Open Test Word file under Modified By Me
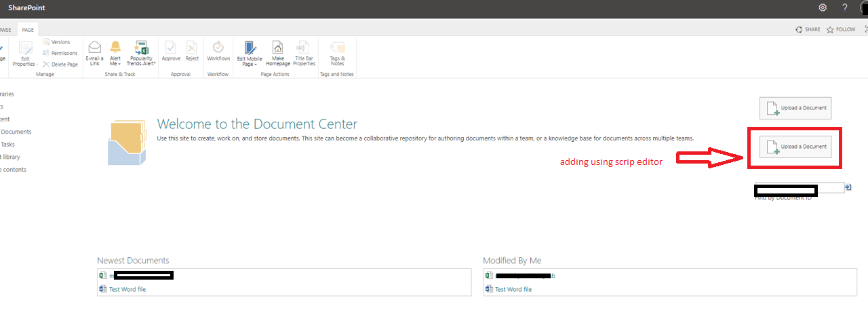This screenshot has height=319, width=868. point(513,289)
